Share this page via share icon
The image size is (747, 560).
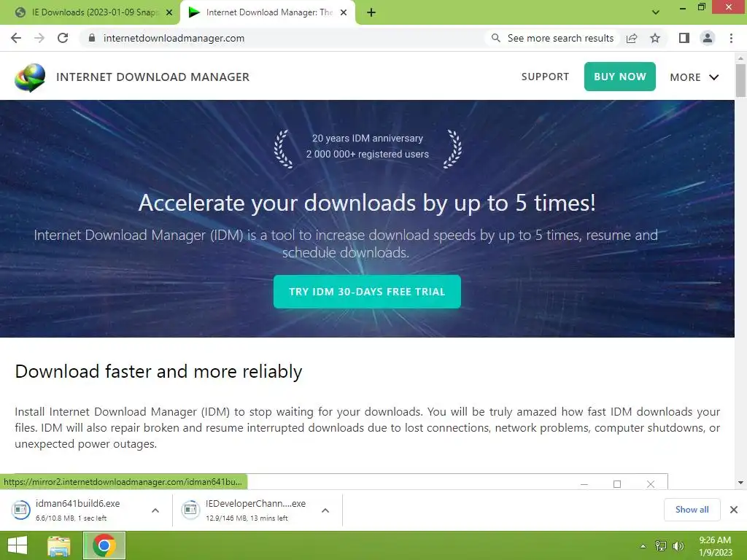click(632, 38)
